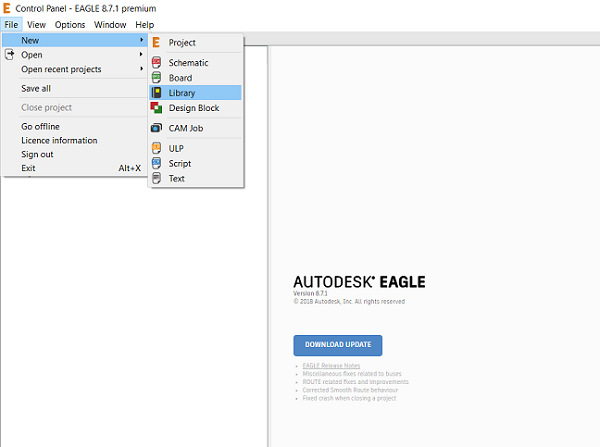Create a new Text file

point(196,178)
